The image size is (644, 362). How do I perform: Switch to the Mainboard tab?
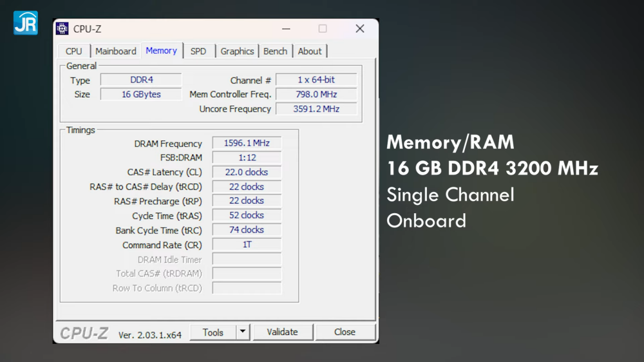(116, 51)
